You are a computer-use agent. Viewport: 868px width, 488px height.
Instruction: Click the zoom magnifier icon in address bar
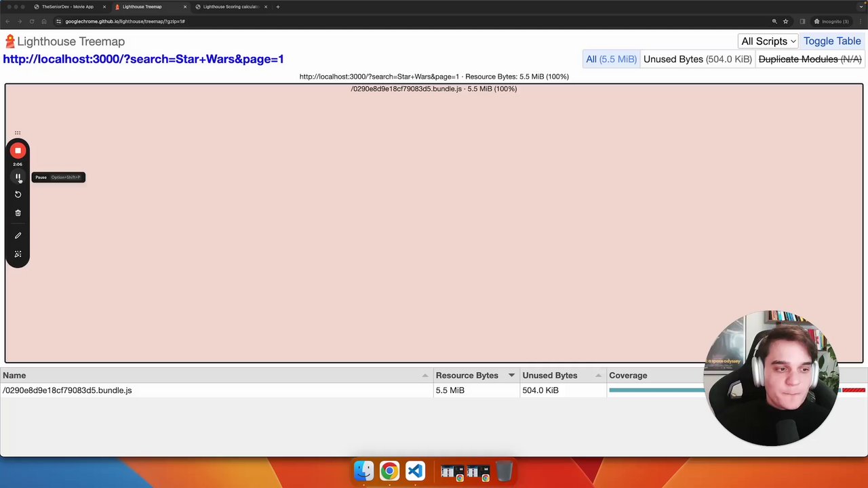click(x=774, y=21)
